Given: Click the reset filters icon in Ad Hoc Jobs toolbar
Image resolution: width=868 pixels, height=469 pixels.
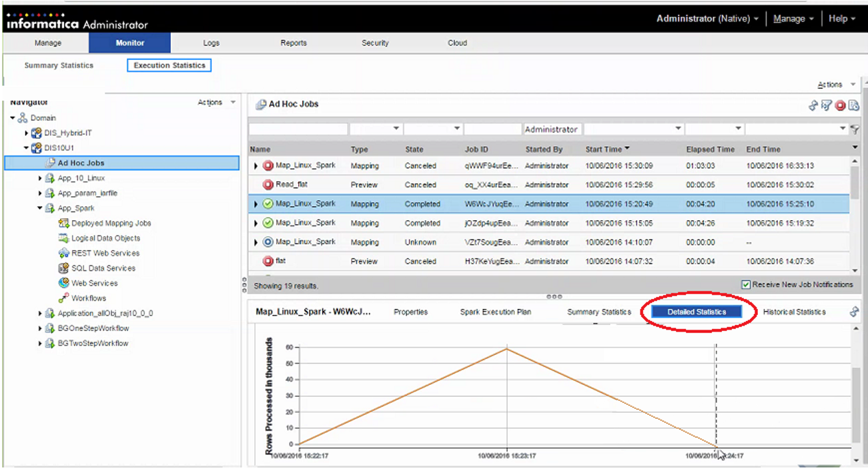Looking at the screenshot, I should tap(827, 105).
